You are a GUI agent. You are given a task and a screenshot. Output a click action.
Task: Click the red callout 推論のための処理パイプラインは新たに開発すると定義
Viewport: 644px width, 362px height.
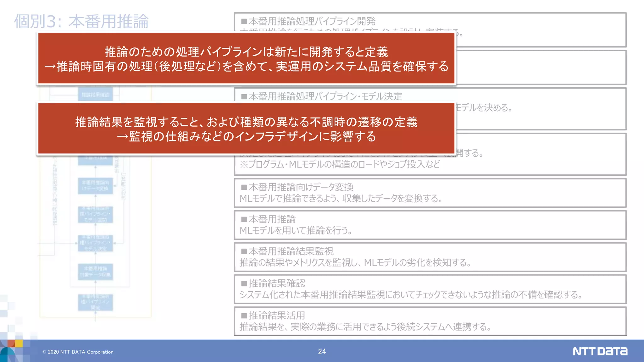coord(246,58)
